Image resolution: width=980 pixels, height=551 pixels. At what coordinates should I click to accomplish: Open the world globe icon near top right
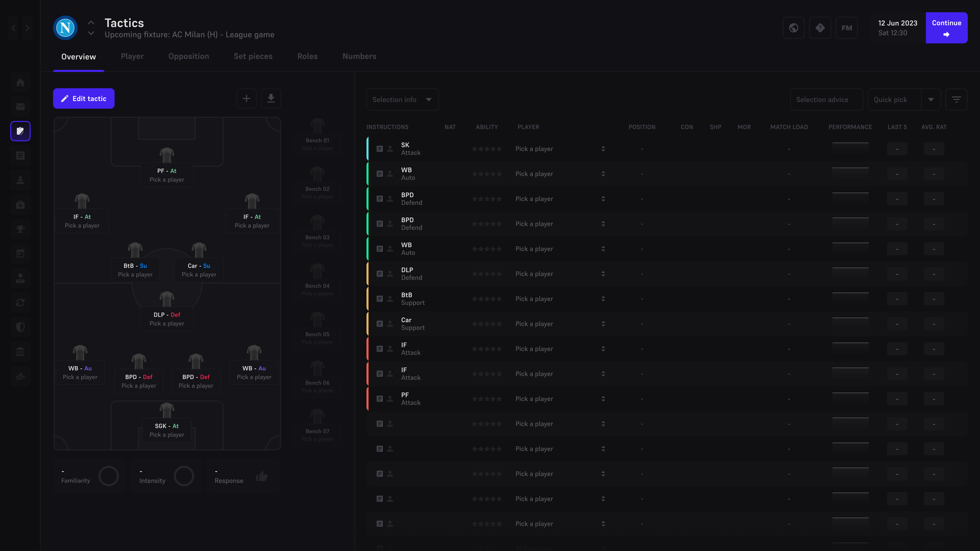[794, 28]
